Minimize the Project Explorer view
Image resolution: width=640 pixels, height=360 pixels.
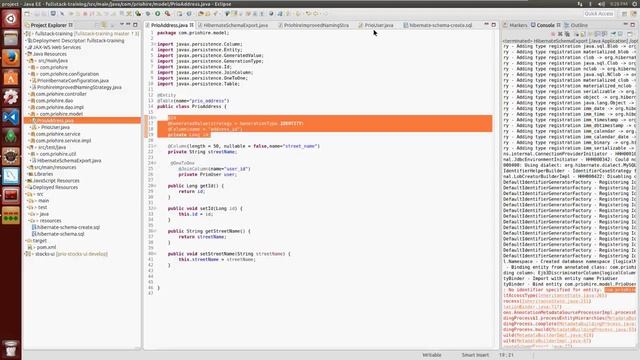(x=128, y=25)
